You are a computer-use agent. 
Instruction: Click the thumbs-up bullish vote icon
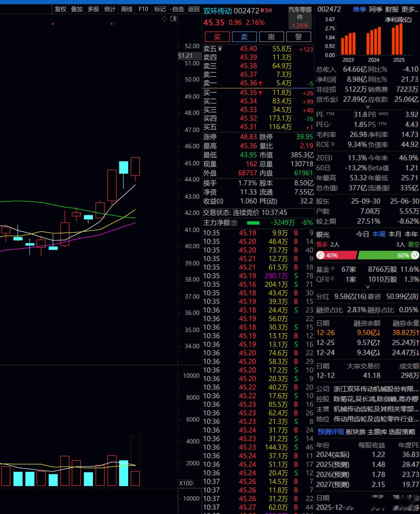click(x=321, y=255)
